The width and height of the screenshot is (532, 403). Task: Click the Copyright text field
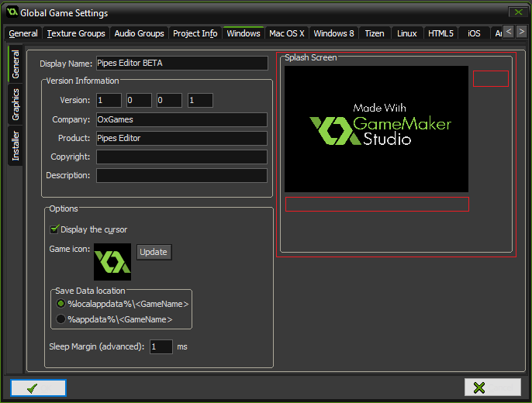[181, 157]
